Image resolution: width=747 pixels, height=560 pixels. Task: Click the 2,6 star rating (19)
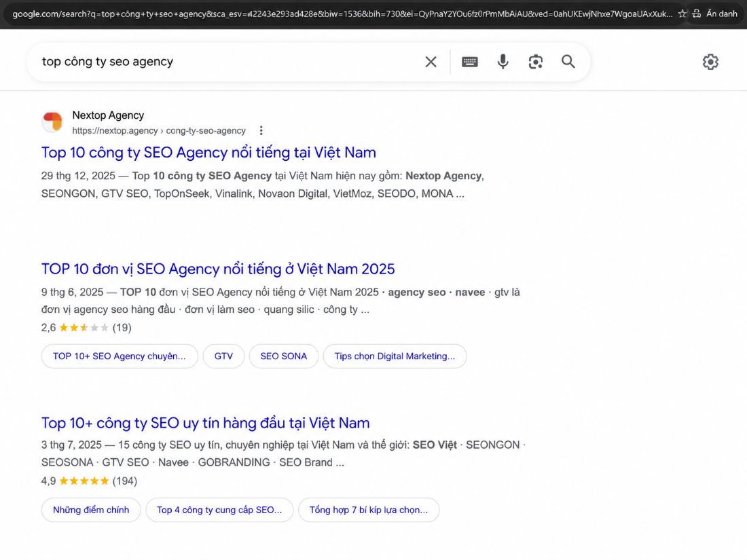tap(86, 328)
